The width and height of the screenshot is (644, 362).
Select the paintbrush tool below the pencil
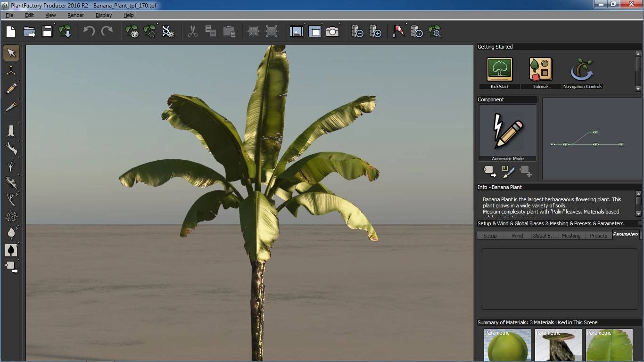click(x=11, y=106)
